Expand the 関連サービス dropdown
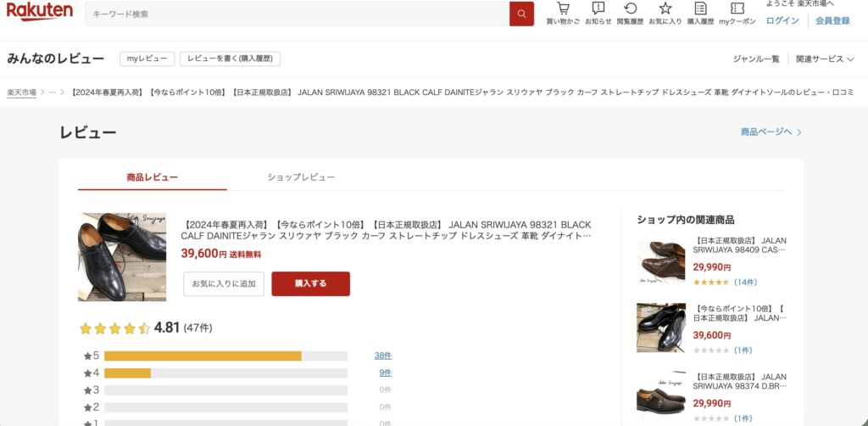868x426 pixels. [x=825, y=59]
